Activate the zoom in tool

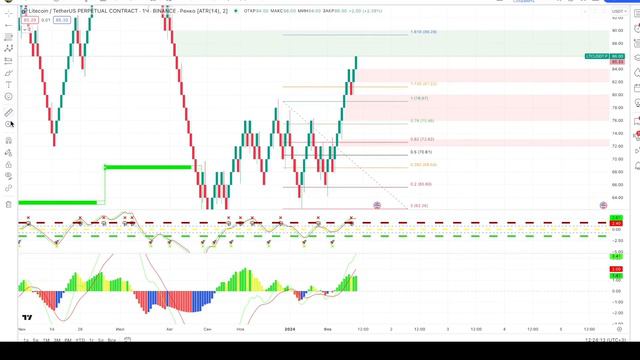(9, 124)
